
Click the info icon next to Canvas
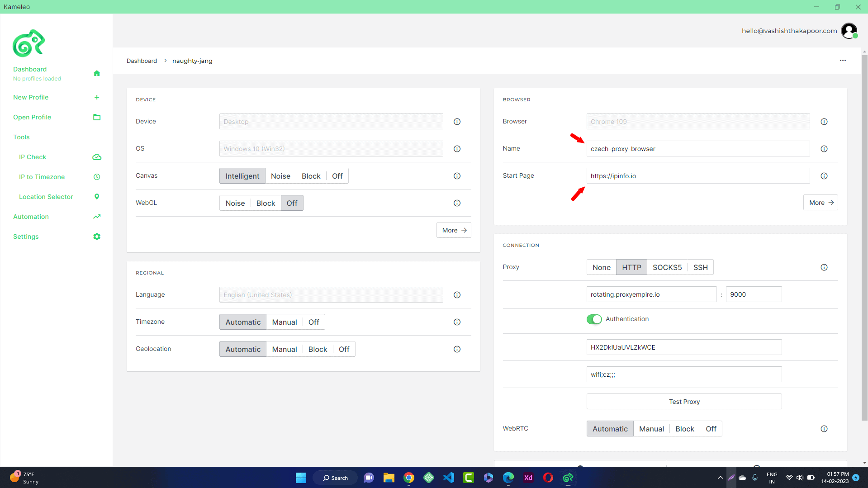click(457, 176)
